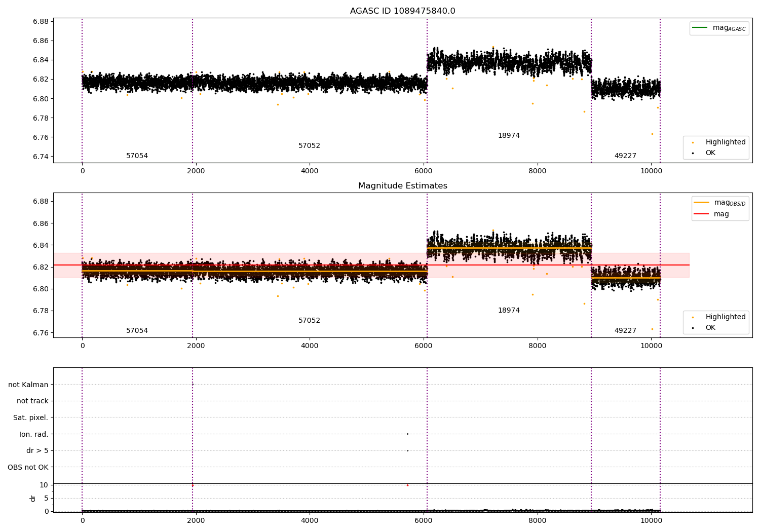The width and height of the screenshot is (760, 532).
Task: Click the 'not track' row label
Action: coord(32,401)
